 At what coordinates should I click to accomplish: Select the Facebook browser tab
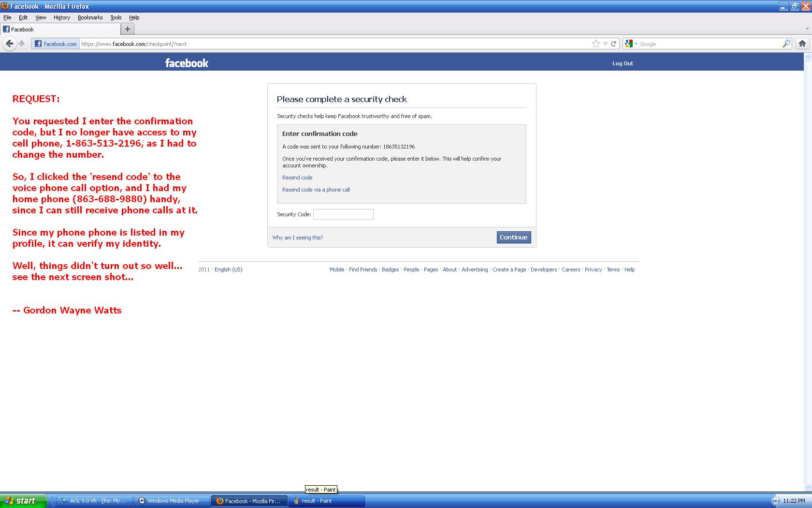[x=60, y=29]
